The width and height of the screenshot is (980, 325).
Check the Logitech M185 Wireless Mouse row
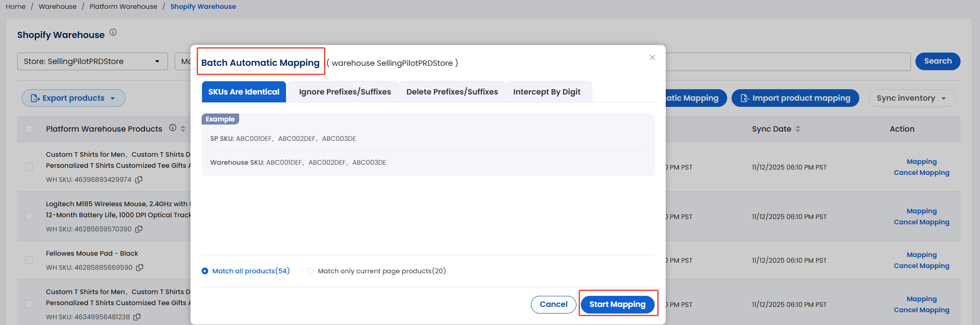(29, 216)
